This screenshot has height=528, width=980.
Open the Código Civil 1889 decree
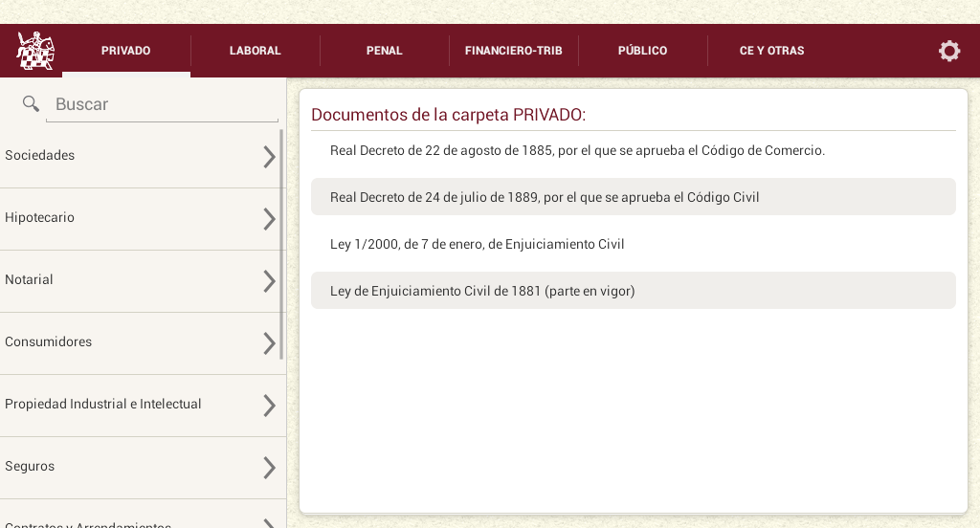pos(634,197)
